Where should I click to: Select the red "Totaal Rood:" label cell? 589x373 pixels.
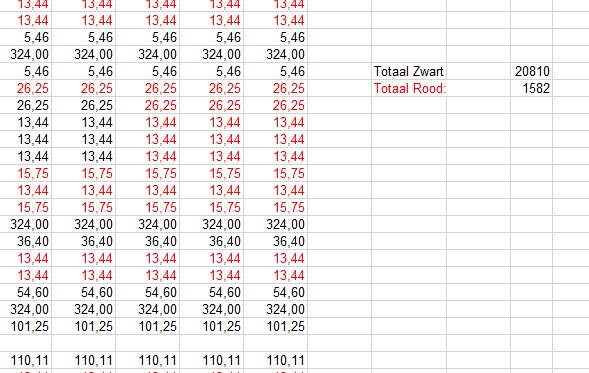point(409,88)
